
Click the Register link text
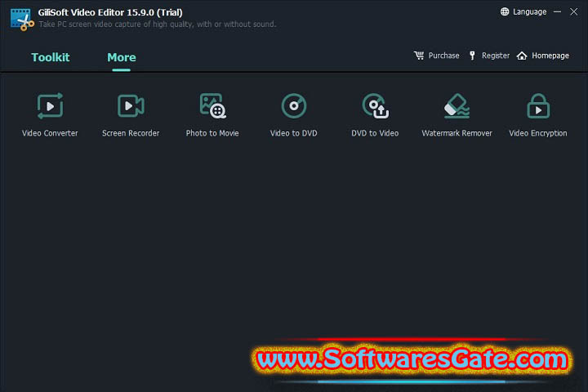point(496,56)
